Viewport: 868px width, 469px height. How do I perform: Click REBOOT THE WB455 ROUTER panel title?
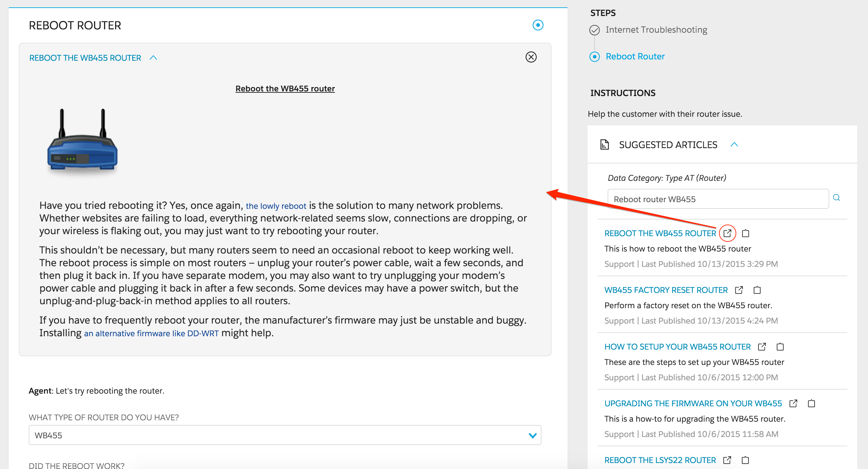pos(85,58)
